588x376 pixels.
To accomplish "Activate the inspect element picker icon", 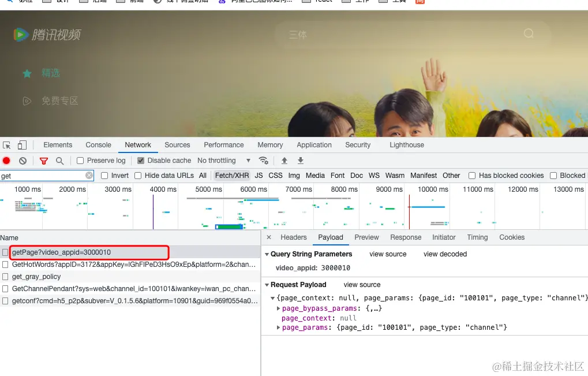I will click(7, 145).
